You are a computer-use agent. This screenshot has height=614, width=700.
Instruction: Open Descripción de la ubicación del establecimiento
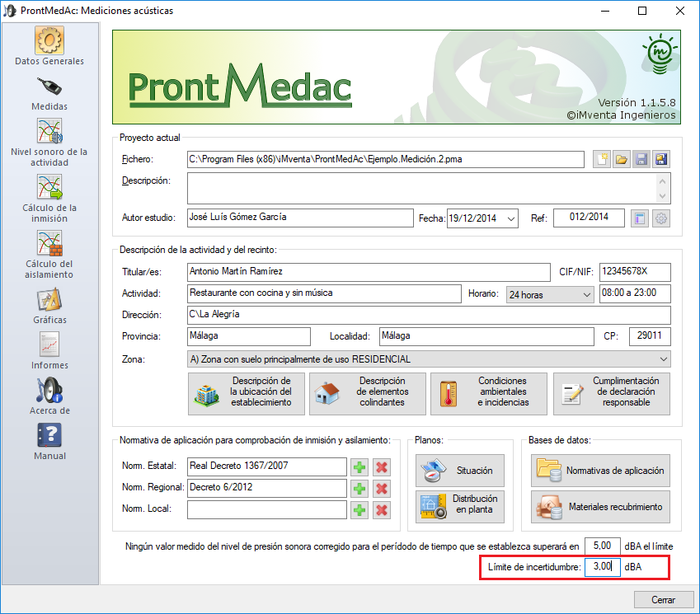click(x=247, y=394)
